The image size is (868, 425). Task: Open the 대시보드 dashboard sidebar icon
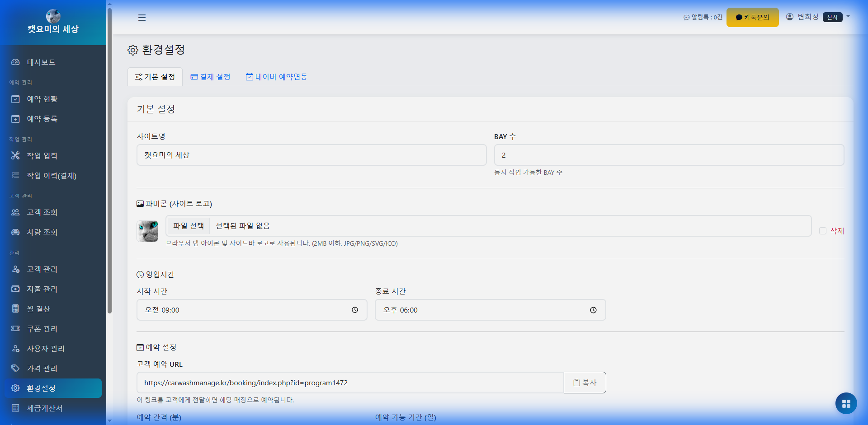pyautogui.click(x=15, y=62)
